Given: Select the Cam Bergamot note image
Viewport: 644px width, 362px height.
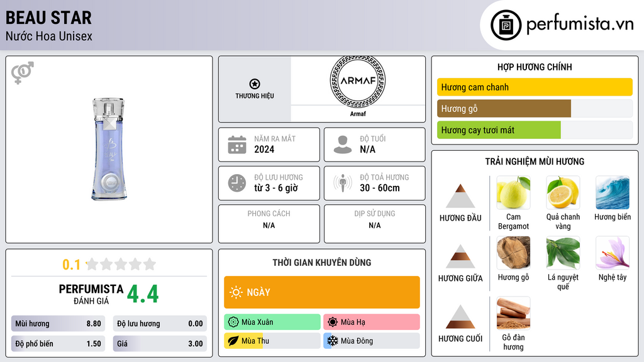Looking at the screenshot, I should click(x=513, y=193).
